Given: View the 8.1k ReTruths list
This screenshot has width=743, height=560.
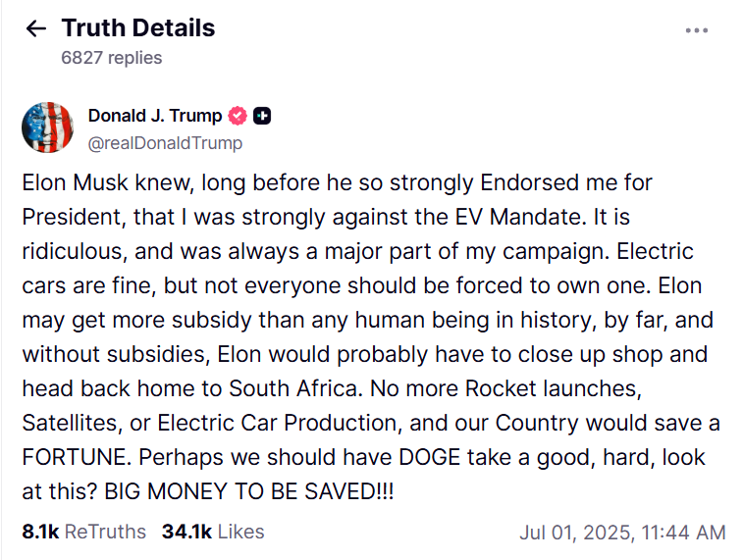Looking at the screenshot, I should [x=83, y=532].
